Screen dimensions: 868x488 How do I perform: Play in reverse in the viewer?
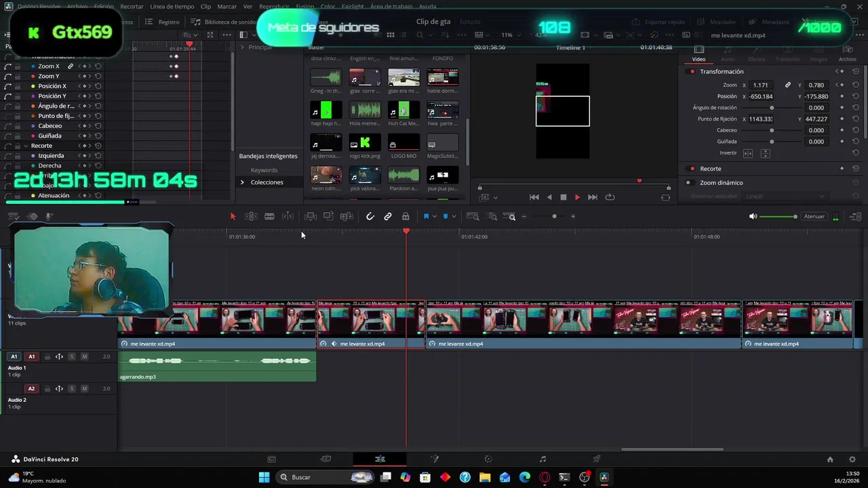[x=549, y=197]
